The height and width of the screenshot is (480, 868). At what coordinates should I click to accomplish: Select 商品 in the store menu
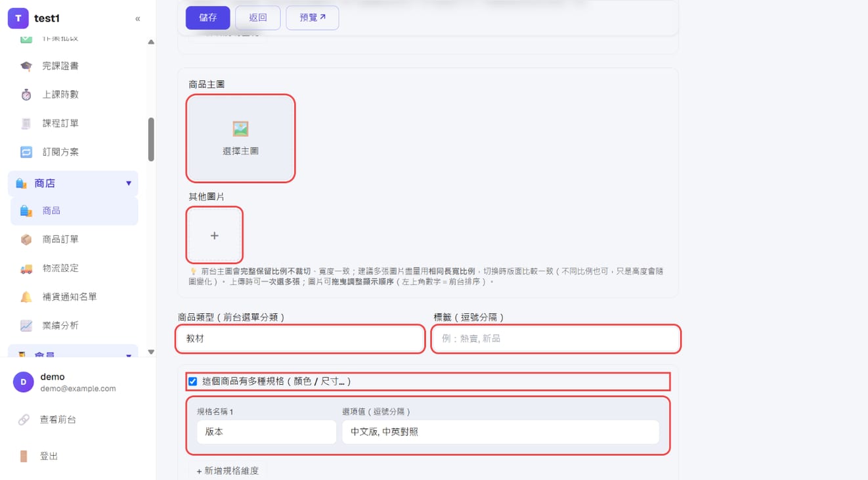(x=74, y=211)
